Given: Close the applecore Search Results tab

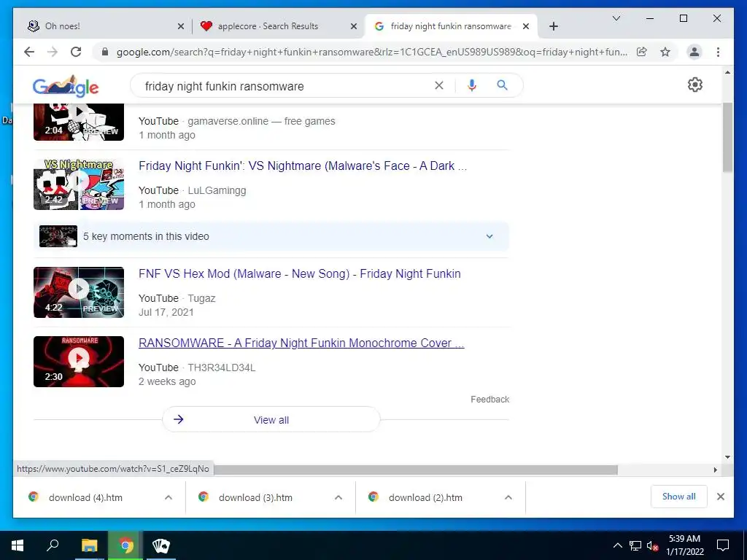Looking at the screenshot, I should pos(354,26).
